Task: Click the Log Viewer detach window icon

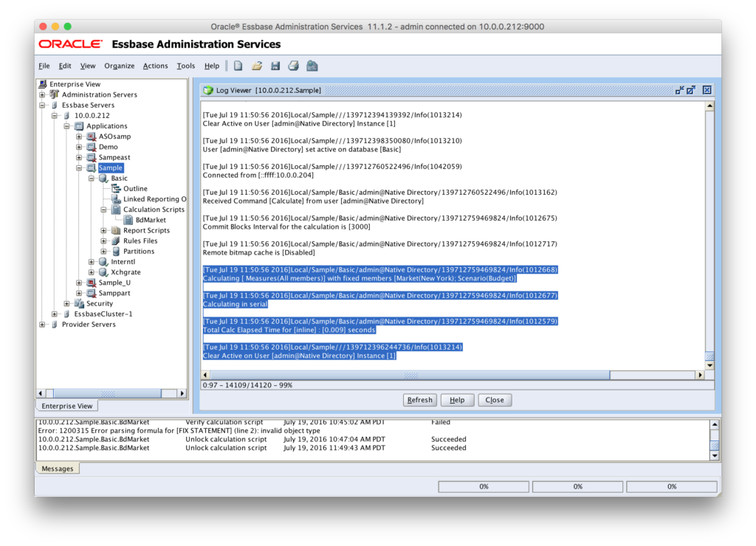Action: (x=691, y=90)
